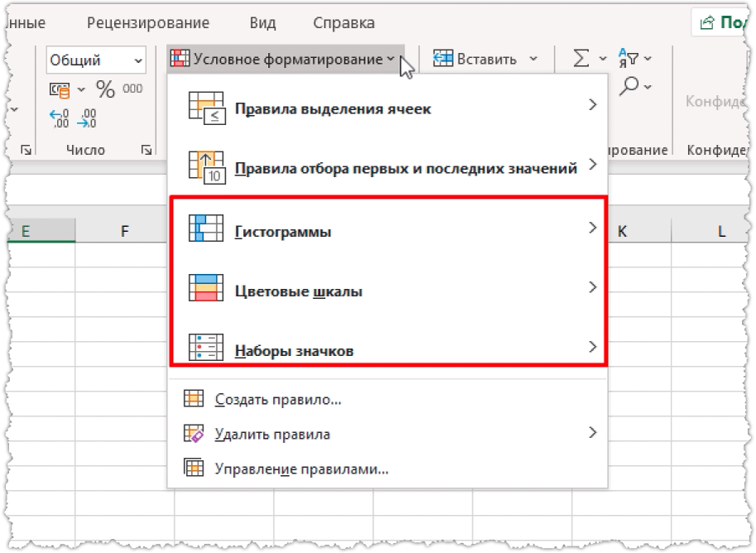756x553 pixels.
Task: Click the share button top right
Action: pyautogui.click(x=722, y=22)
